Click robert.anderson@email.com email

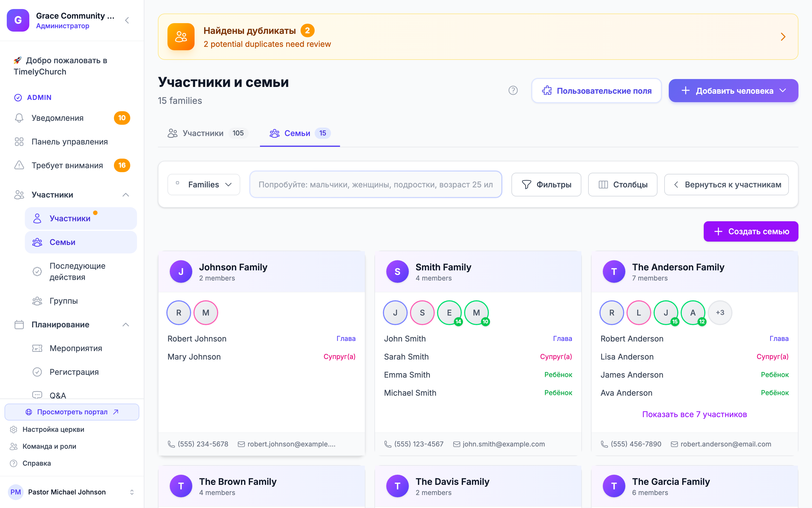pos(721,444)
